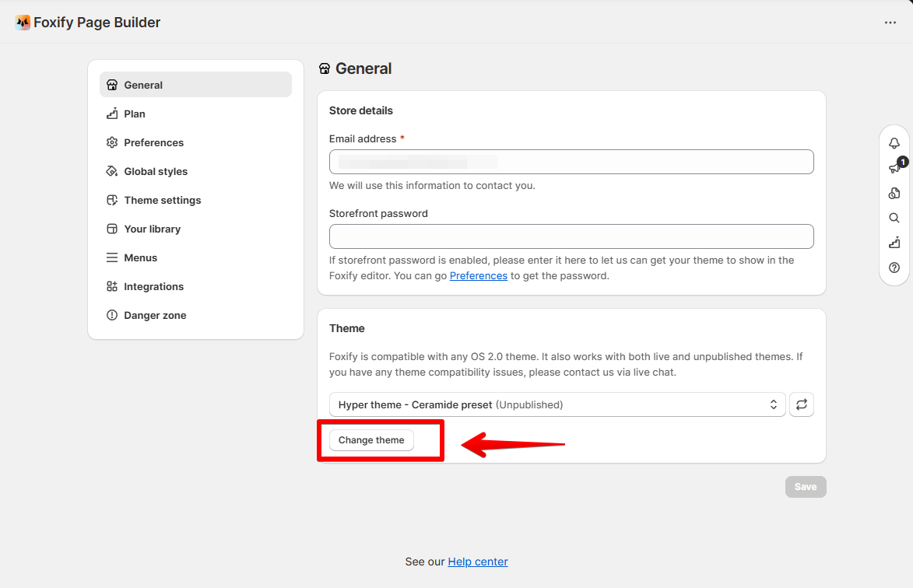
Task: Follow the Preferences link in password hint
Action: 478,275
